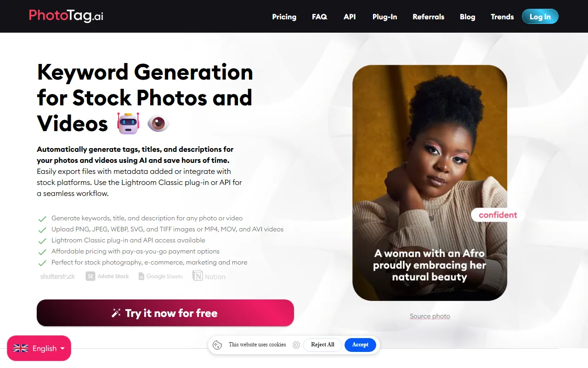Click Try it now for free

[x=165, y=313]
